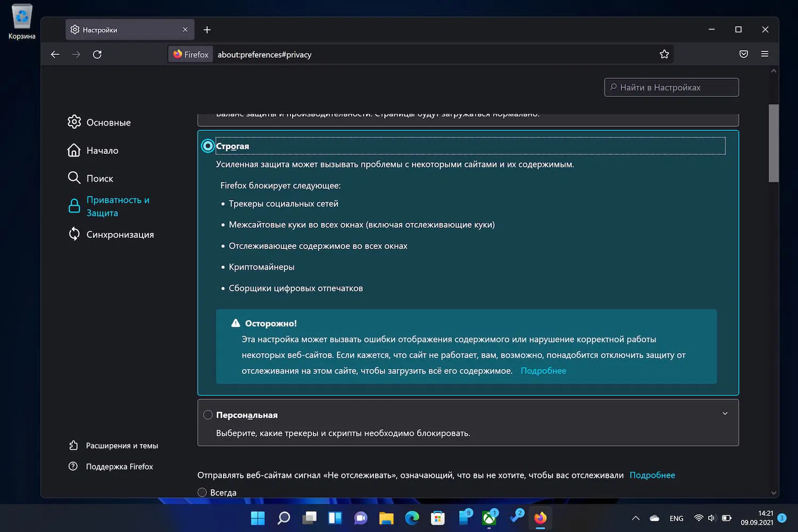Open the Pocket list icon
798x532 pixels.
pos(744,54)
